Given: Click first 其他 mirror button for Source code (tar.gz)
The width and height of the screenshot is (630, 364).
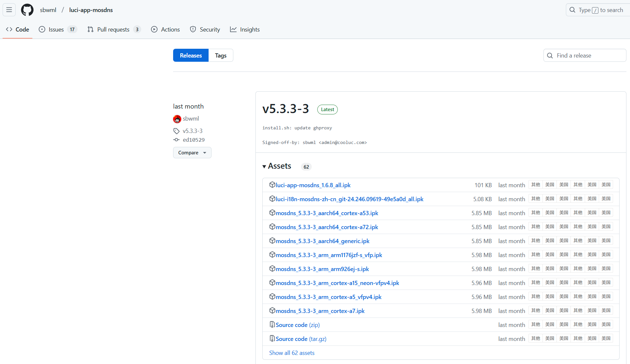Looking at the screenshot, I should click(536, 338).
